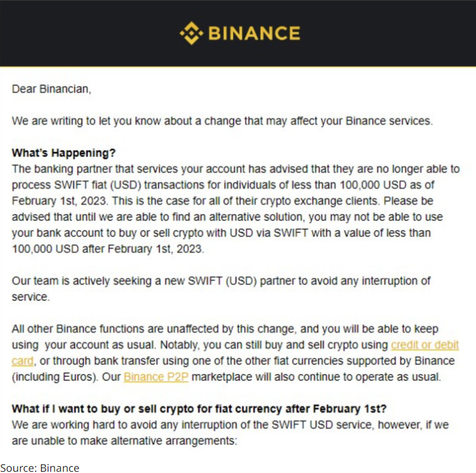Screen dimensions: 476x473
Task: Click the 'What's Happening?' bold heading
Action: pos(64,153)
